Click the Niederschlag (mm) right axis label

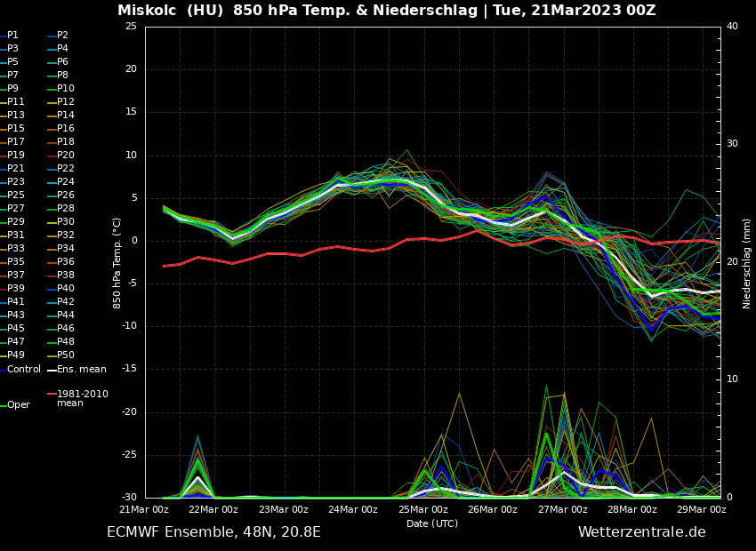pos(747,263)
